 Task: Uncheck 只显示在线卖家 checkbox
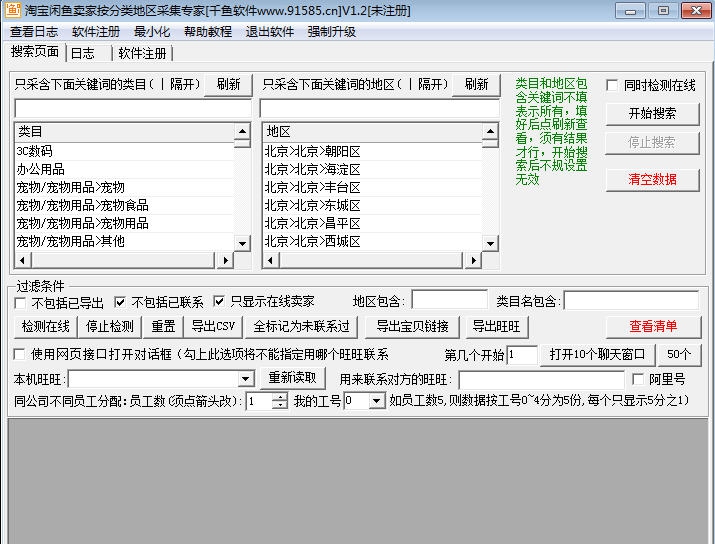click(x=219, y=301)
